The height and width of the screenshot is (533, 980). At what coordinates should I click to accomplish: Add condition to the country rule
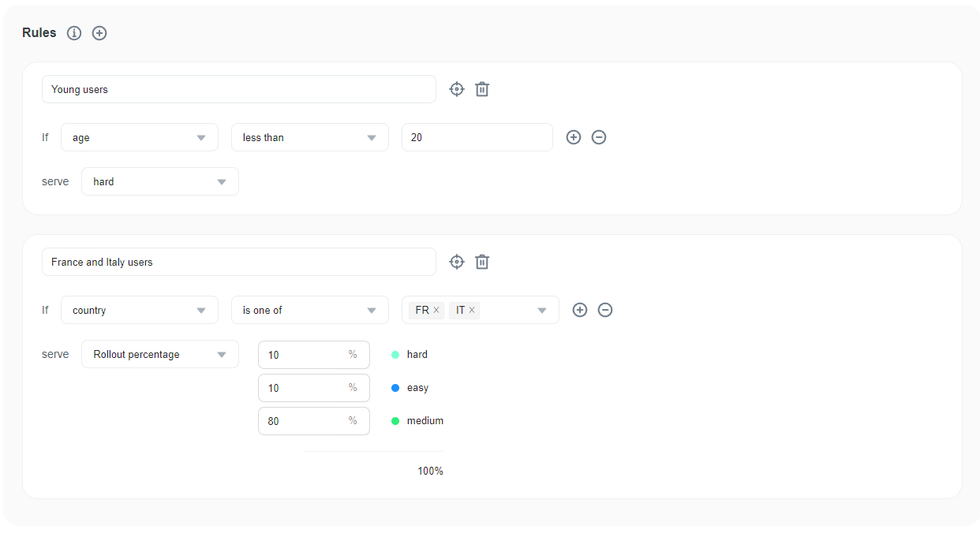coord(580,310)
